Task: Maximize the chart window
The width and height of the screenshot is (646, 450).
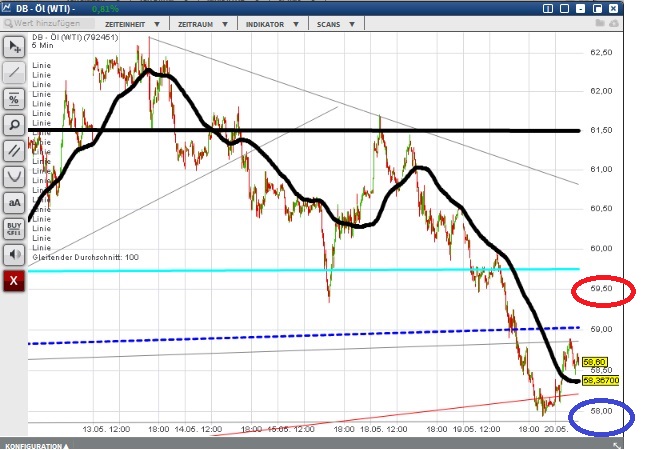Action: pyautogui.click(x=597, y=8)
